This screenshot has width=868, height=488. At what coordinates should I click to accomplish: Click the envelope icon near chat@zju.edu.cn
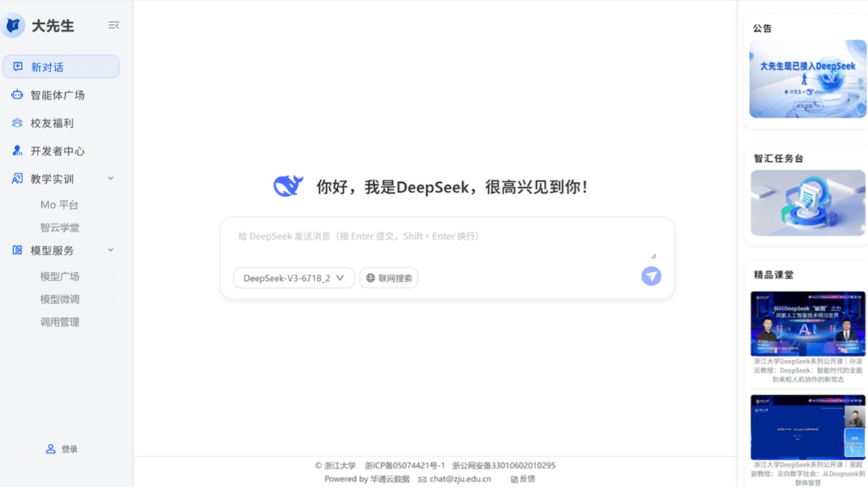422,479
